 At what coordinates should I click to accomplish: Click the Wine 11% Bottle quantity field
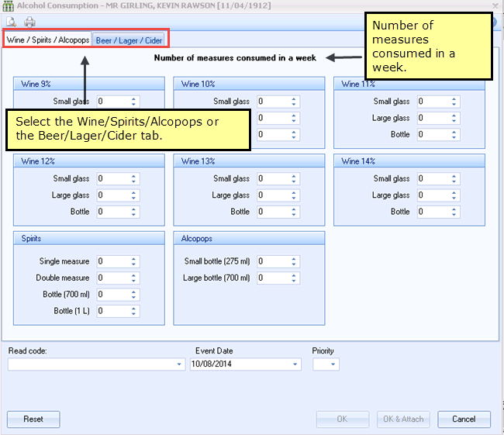(x=432, y=135)
